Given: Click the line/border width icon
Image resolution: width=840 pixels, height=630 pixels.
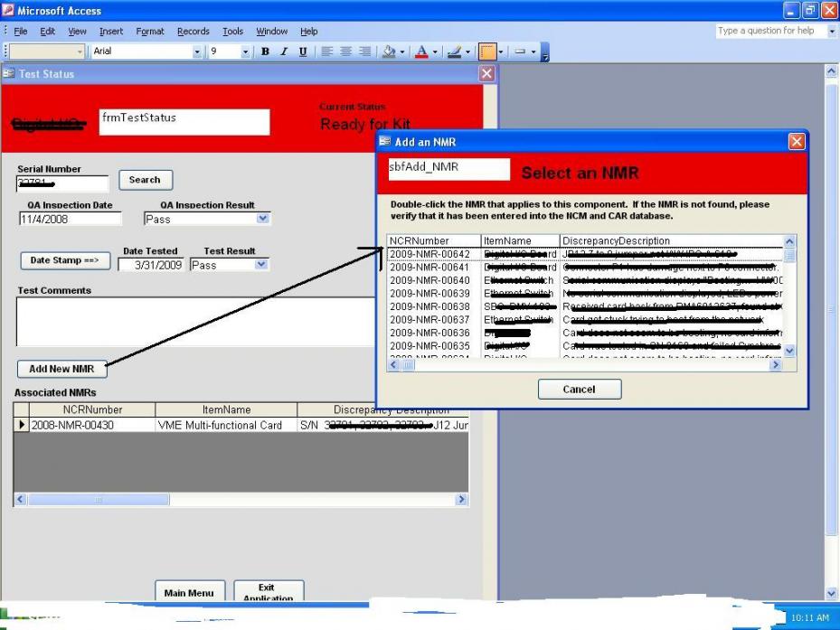Looking at the screenshot, I should pos(487,52).
